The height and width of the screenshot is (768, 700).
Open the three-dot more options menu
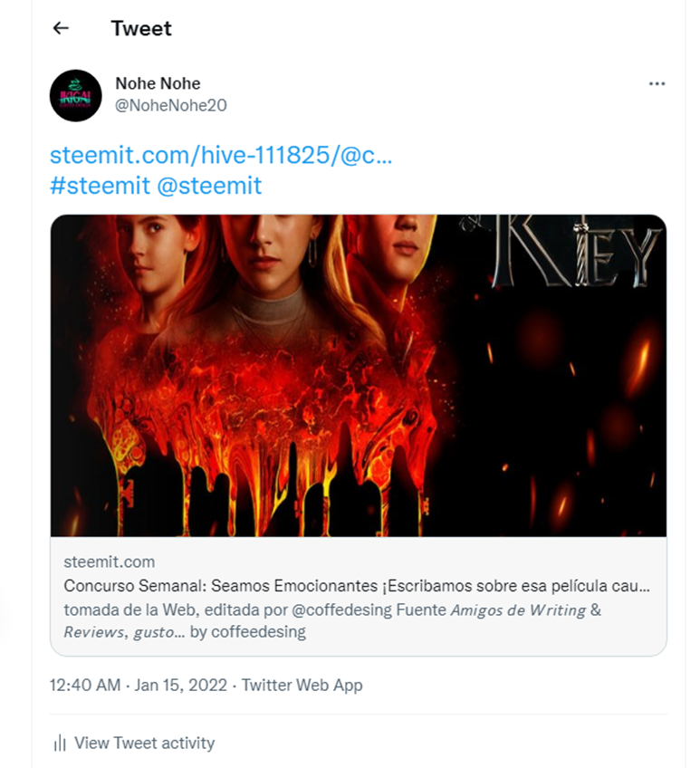pos(657,83)
